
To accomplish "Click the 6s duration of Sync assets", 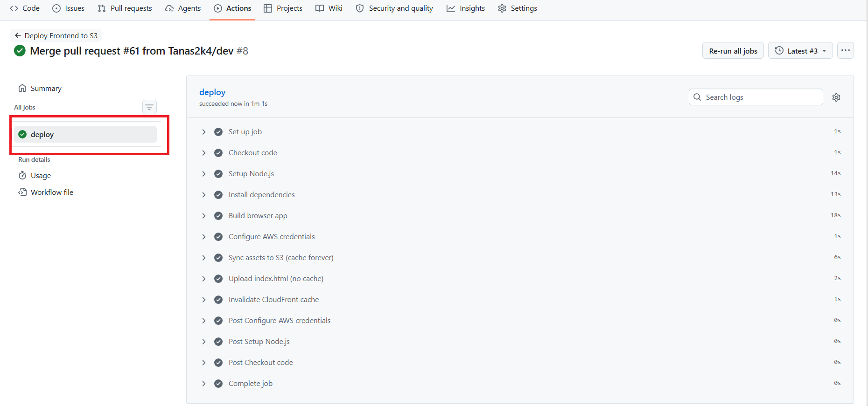I will coord(837,257).
